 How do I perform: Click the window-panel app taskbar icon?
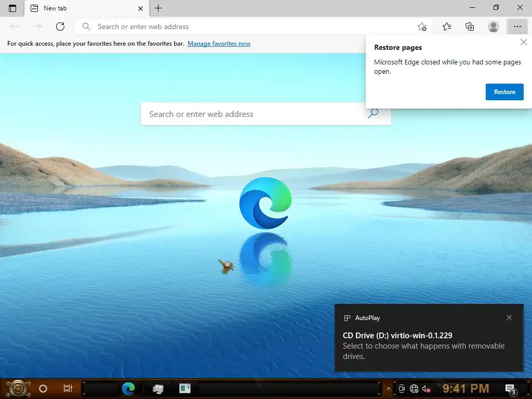185,389
